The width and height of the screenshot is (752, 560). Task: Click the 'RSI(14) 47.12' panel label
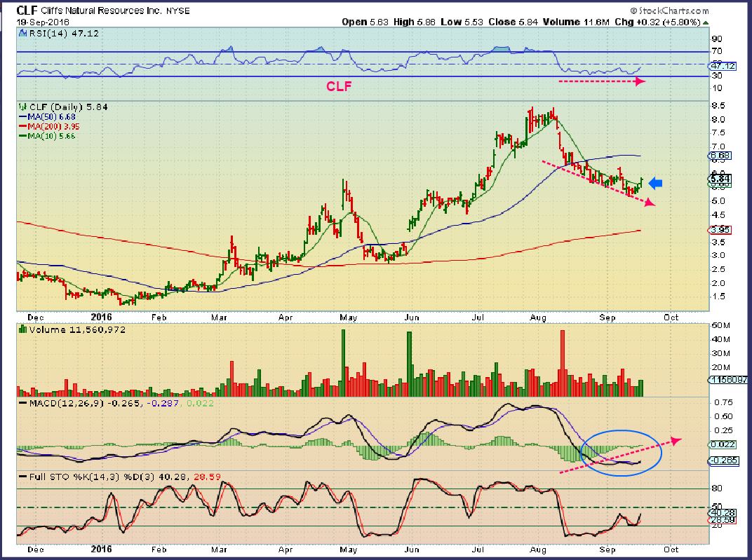tap(64, 34)
